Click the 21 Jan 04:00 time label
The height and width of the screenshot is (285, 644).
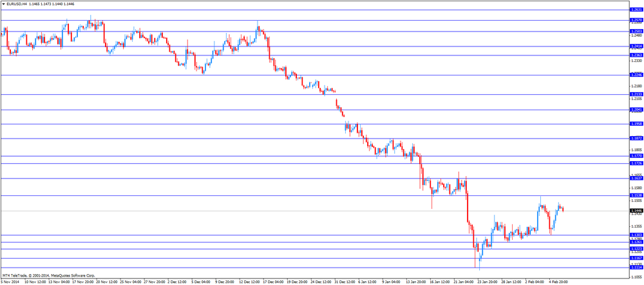(464, 282)
